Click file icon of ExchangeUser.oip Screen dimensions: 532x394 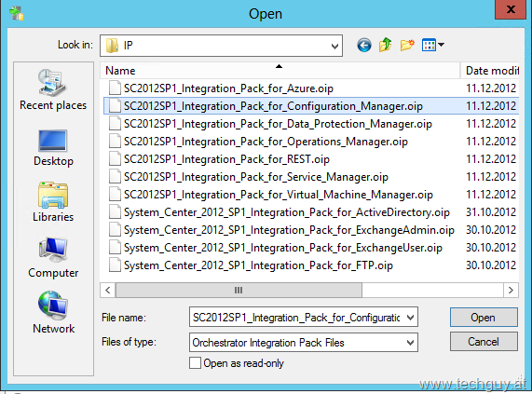click(x=115, y=248)
